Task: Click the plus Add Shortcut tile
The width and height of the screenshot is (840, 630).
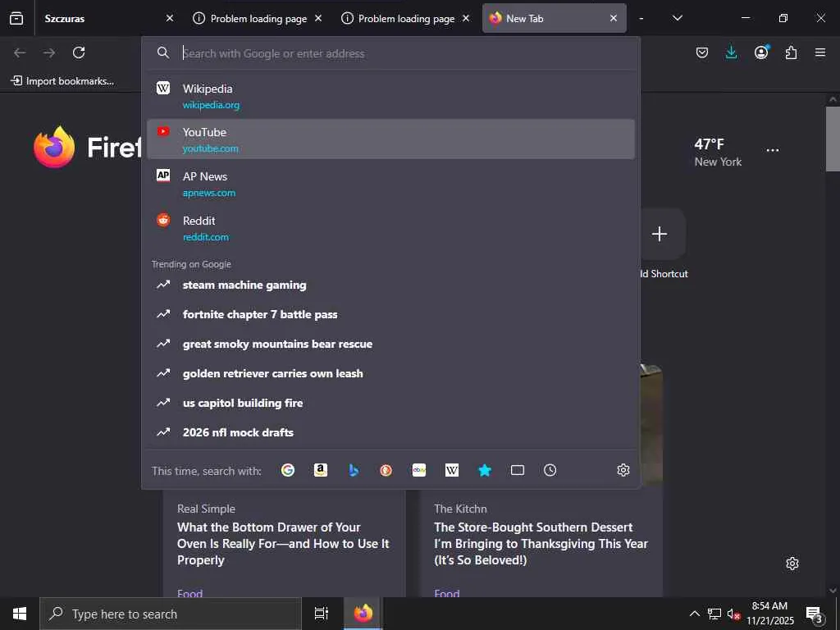Action: pyautogui.click(x=659, y=234)
